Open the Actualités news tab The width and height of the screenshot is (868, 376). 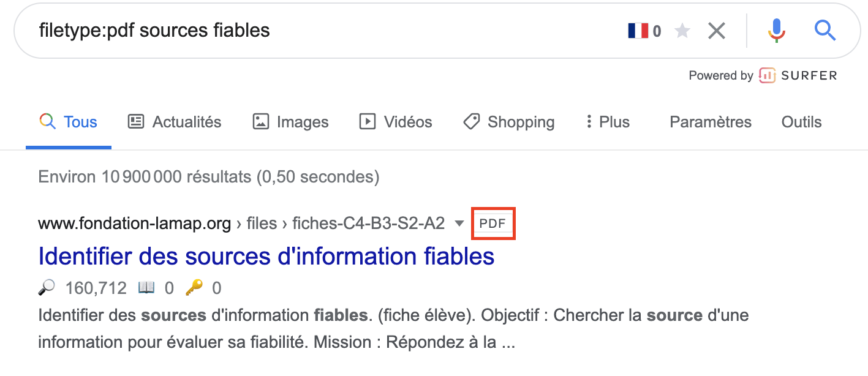(174, 122)
